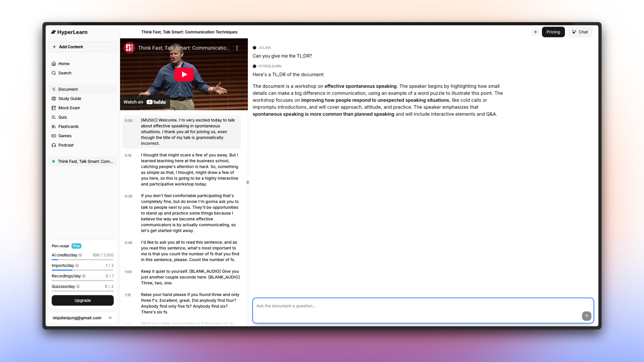Click the Quizzes/day info icon
The image size is (644, 362).
coord(78,287)
